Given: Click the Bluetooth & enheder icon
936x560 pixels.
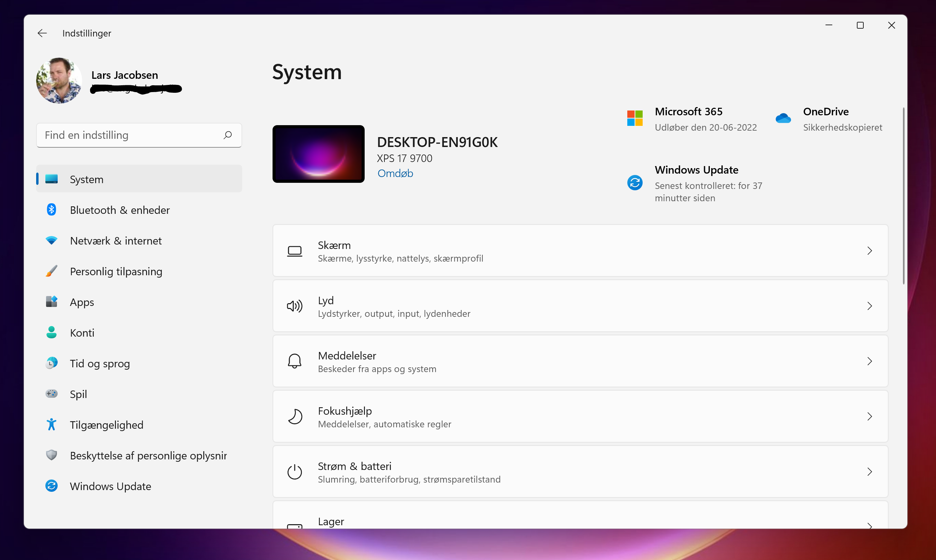Looking at the screenshot, I should click(x=51, y=209).
